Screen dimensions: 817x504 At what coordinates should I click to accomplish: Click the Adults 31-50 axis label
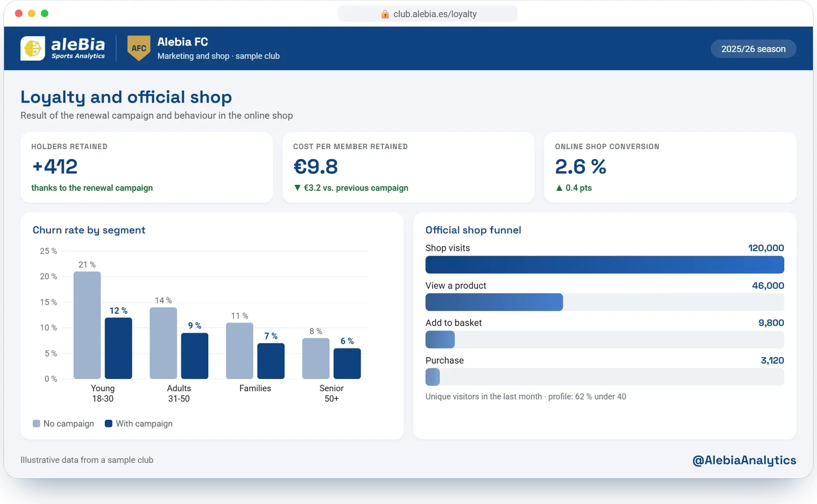(x=179, y=393)
